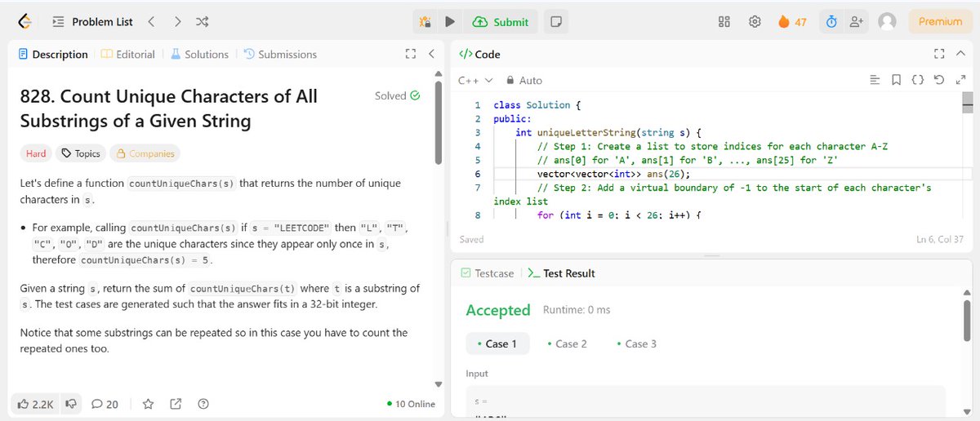The width and height of the screenshot is (980, 421).
Task: Open the profile avatar menu
Action: [x=887, y=22]
